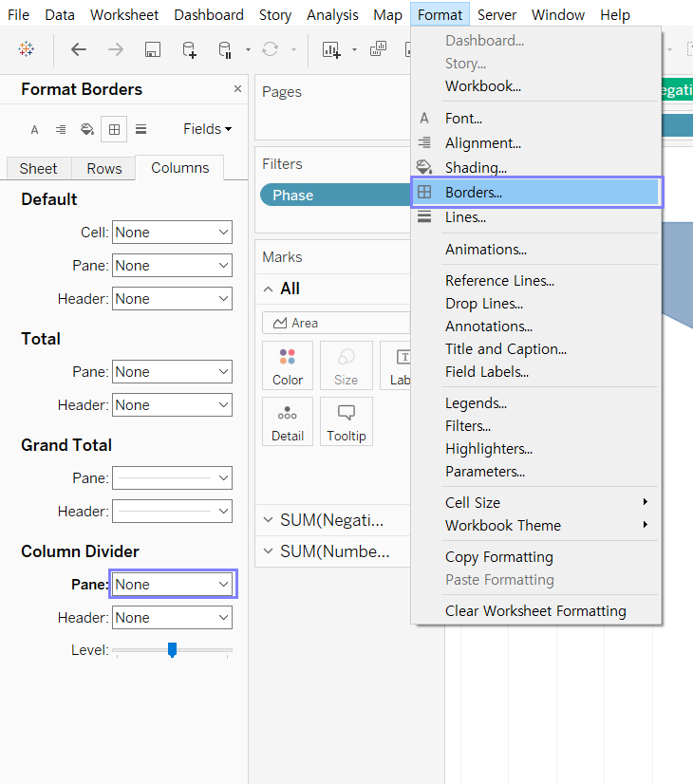Click the Color marks card button
The width and height of the screenshot is (693, 784).
pos(288,365)
